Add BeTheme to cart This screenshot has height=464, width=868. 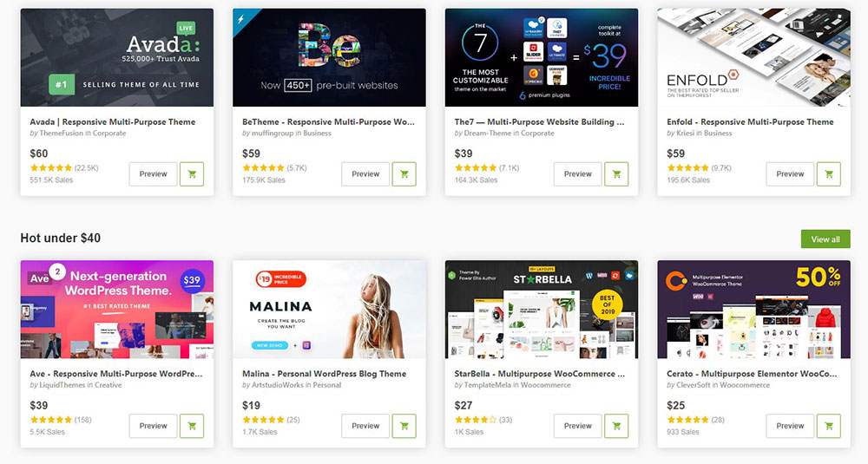[404, 173]
